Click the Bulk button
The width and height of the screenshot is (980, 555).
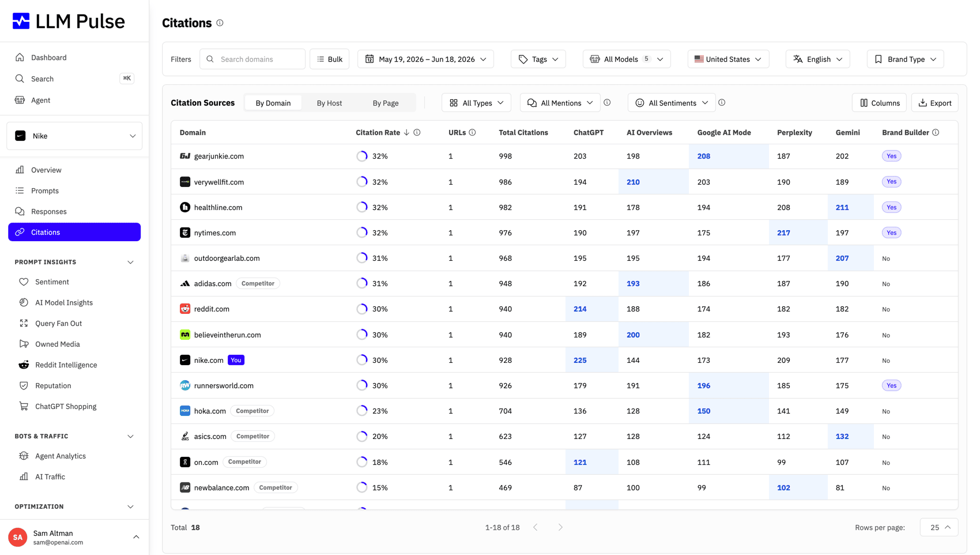tap(330, 59)
